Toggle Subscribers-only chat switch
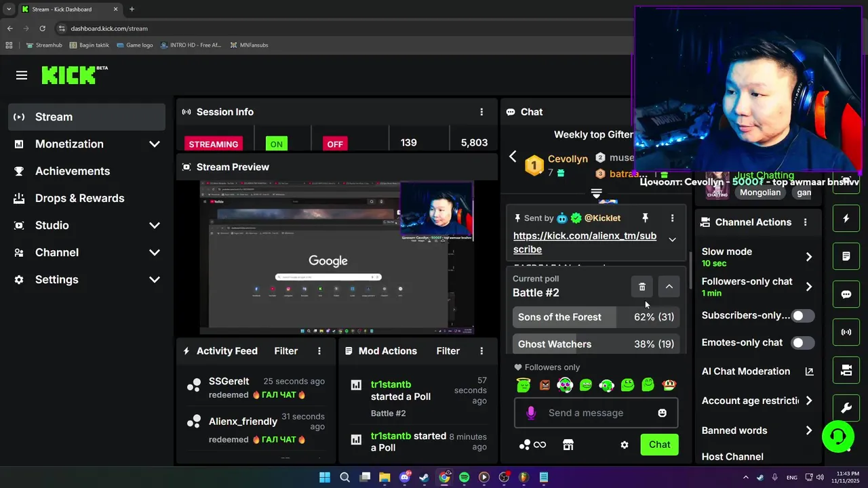868x488 pixels. [803, 316]
